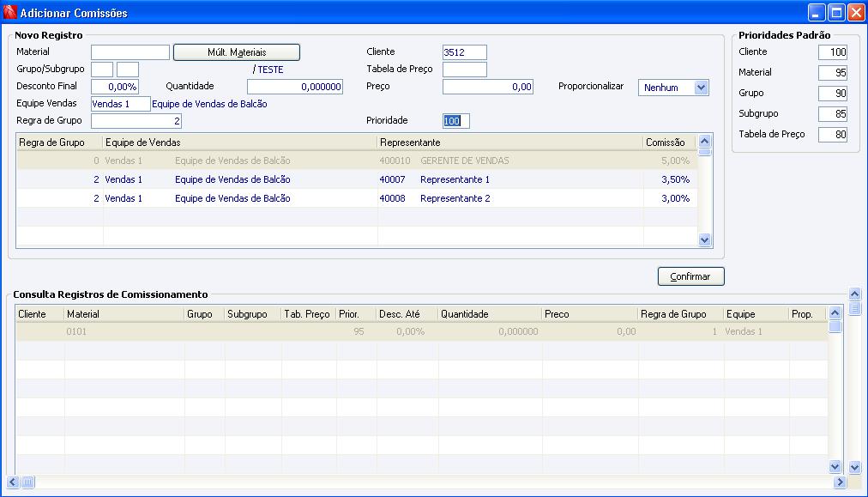The image size is (868, 497).
Task: Click the Prior. column header
Action: [x=356, y=314]
